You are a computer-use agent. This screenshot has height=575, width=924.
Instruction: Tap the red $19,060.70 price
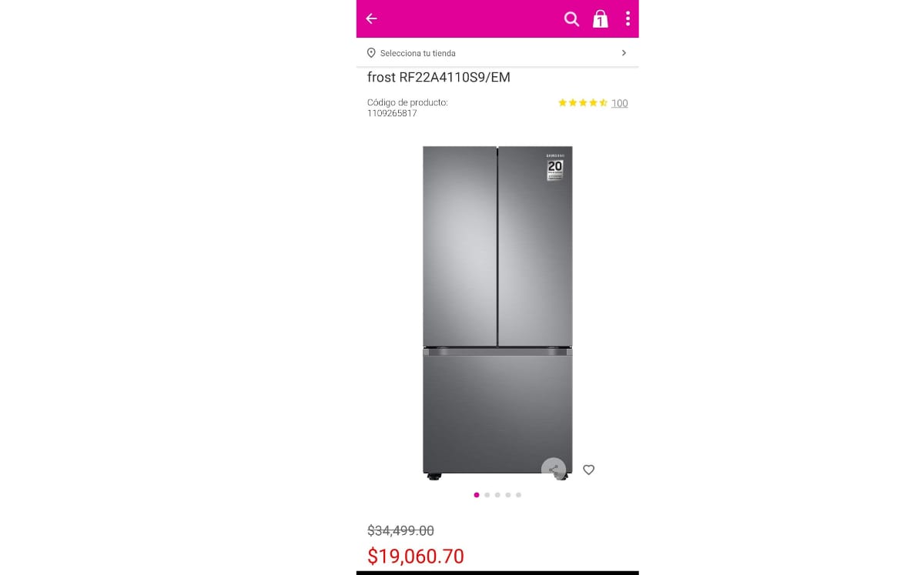416,556
